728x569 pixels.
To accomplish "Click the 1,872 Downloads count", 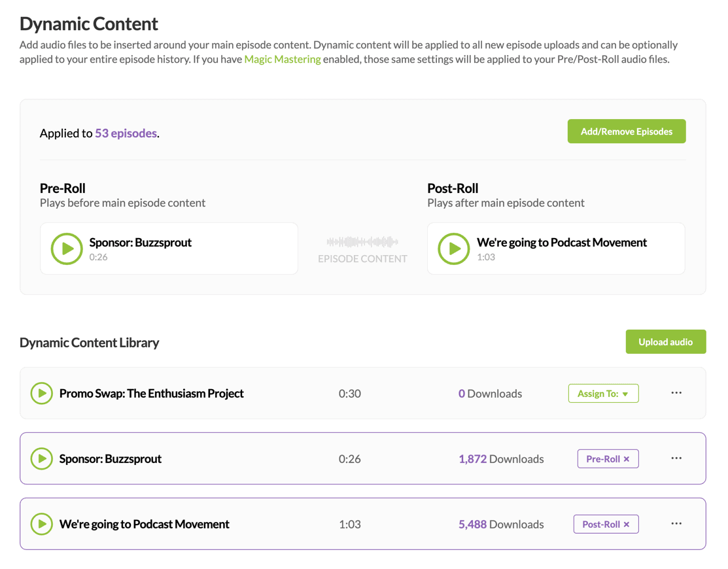I will (x=472, y=459).
